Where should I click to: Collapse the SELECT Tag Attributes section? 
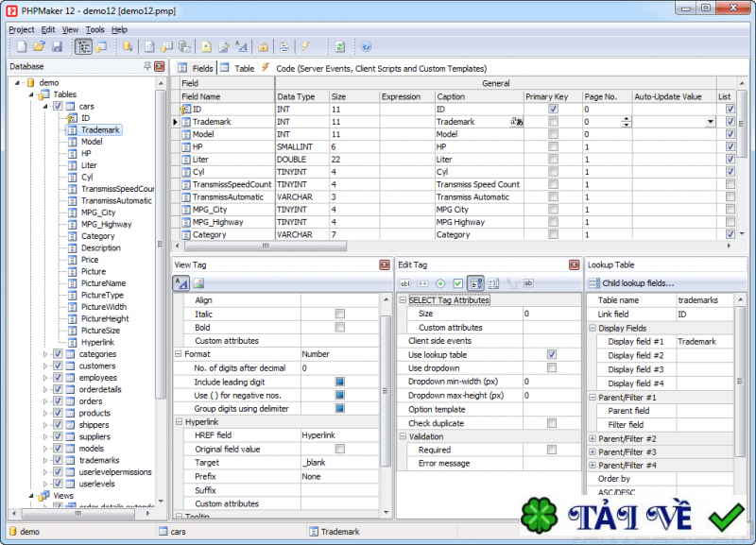(x=403, y=300)
